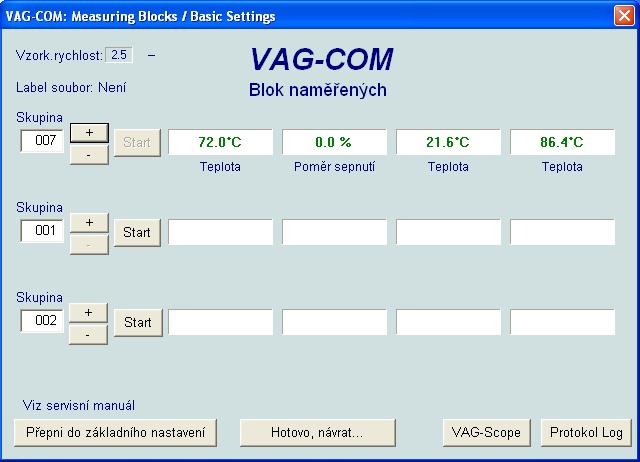Click the Label soubor: Není text

(x=71, y=87)
